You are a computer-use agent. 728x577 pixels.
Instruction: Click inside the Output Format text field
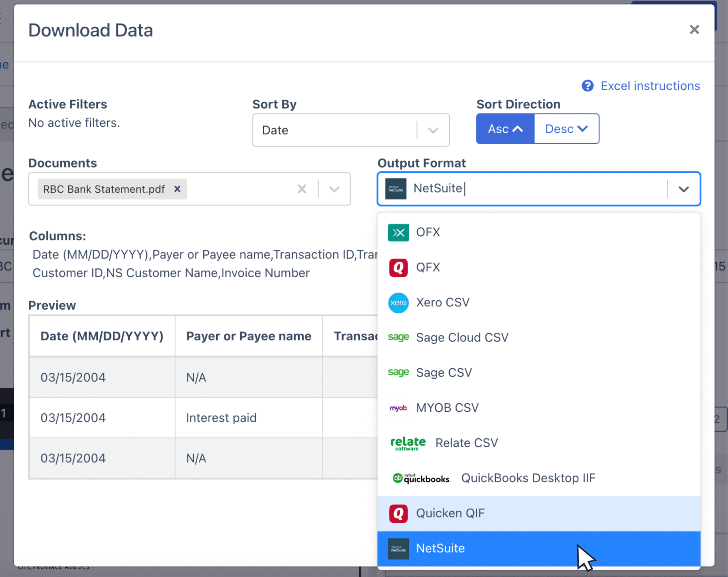(x=515, y=189)
